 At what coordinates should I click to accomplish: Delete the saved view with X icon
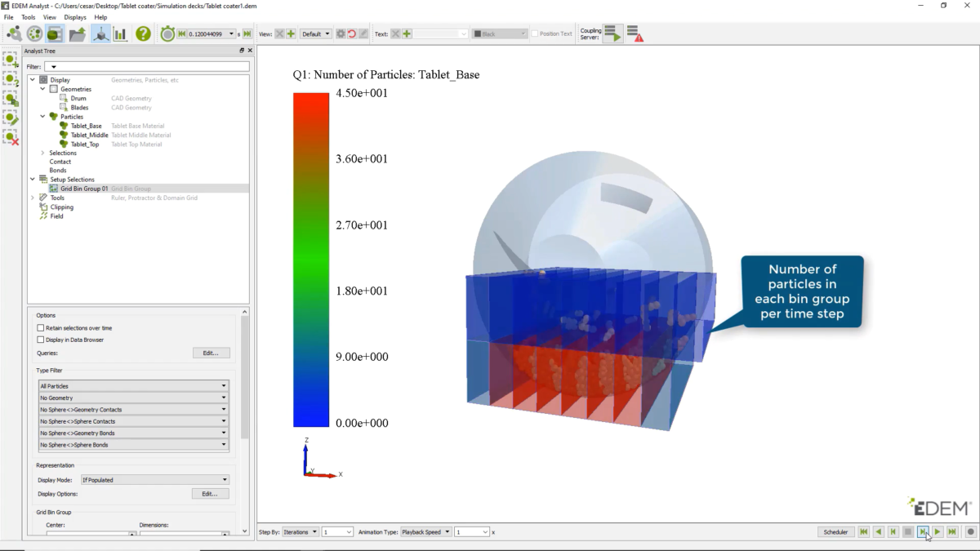click(280, 34)
